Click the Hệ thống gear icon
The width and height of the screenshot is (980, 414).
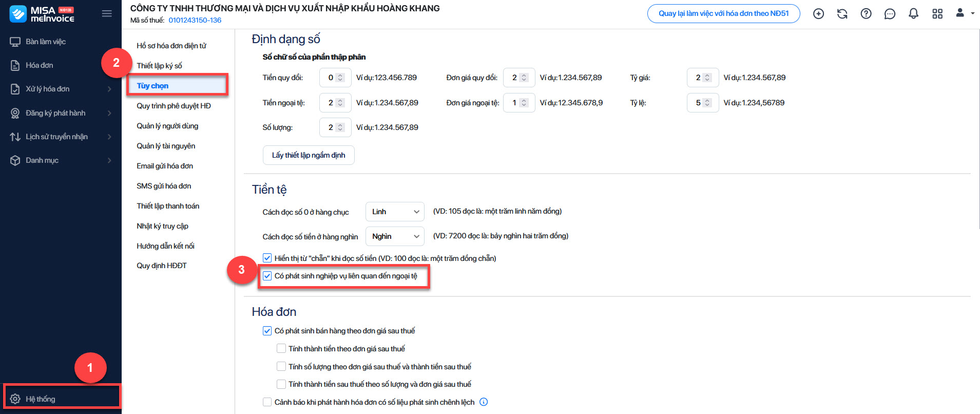coord(15,399)
